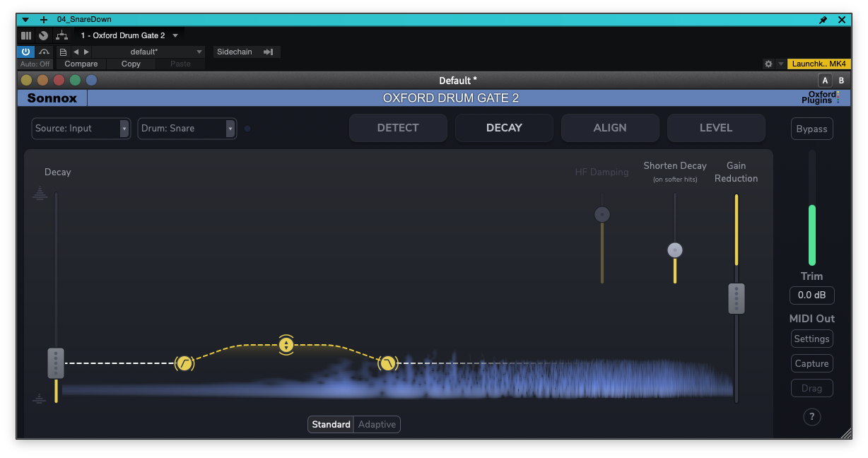
Task: Click the Shorten Decay slider knob
Action: 675,249
